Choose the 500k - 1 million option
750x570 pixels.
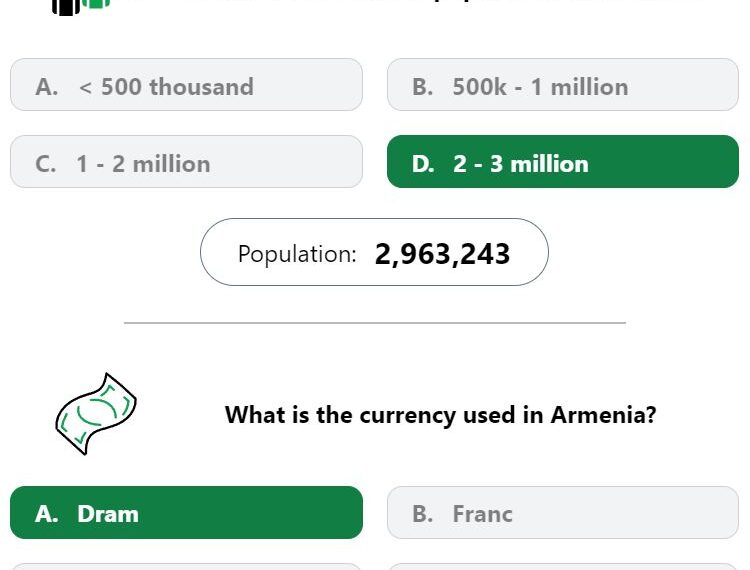point(563,85)
